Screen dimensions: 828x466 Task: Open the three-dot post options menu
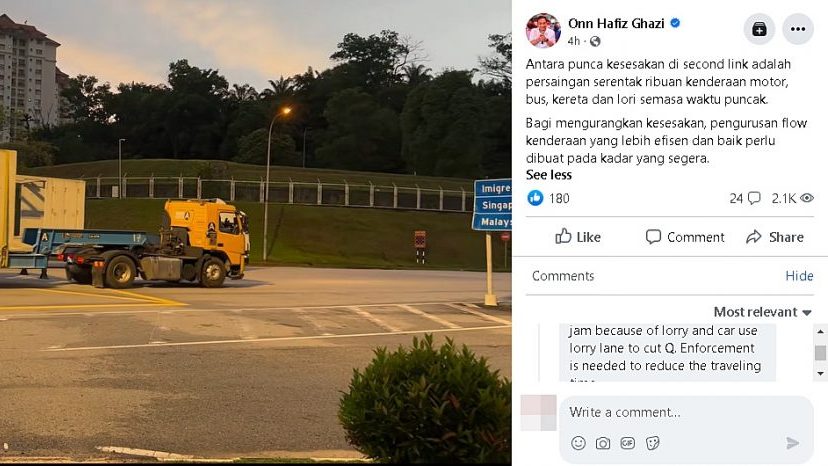tap(798, 29)
